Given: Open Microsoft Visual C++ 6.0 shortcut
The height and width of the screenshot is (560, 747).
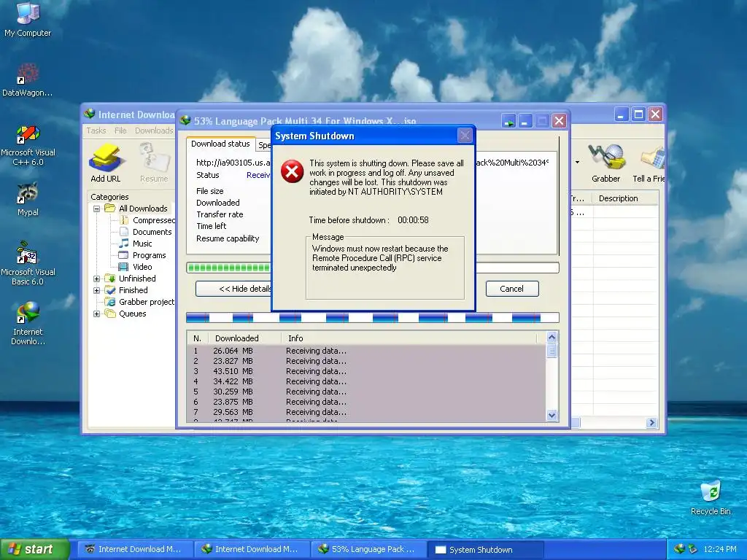Looking at the screenshot, I should [x=28, y=145].
